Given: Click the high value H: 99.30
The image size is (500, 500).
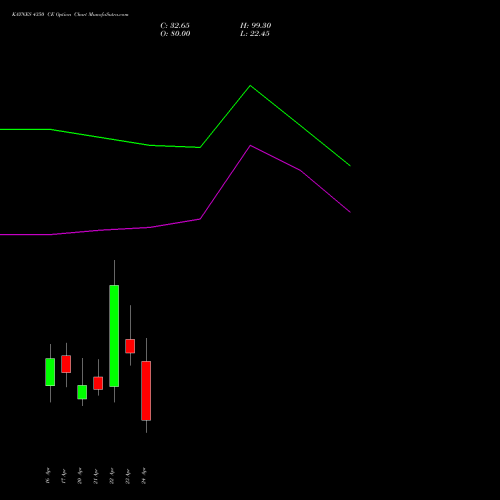Looking at the screenshot, I should coord(256,26).
